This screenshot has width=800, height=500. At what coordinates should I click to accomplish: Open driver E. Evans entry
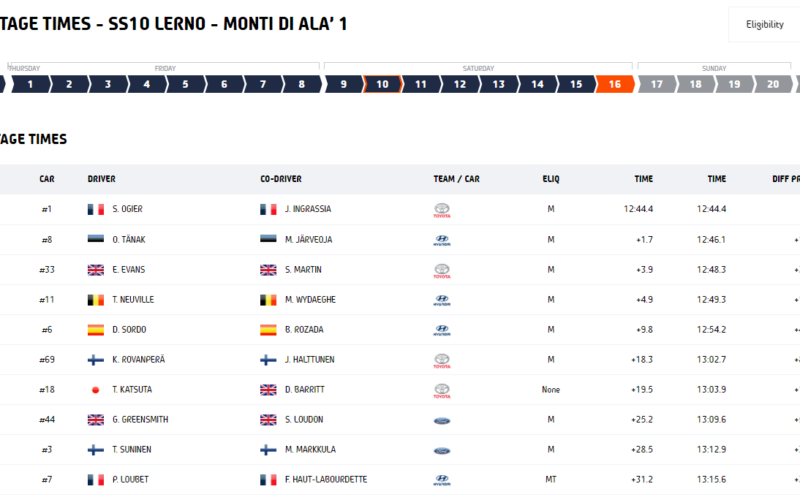(x=129, y=270)
